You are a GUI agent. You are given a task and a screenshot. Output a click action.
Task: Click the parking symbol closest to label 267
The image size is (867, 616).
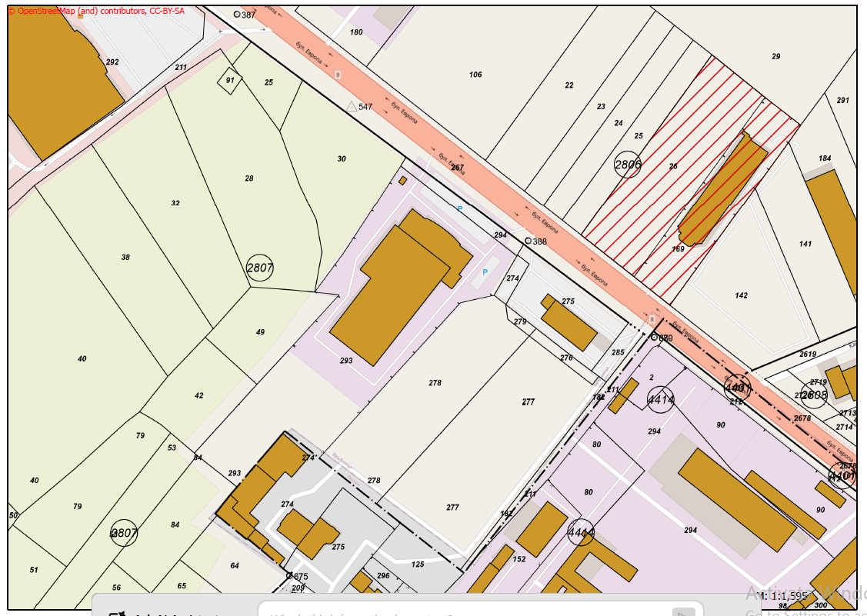point(460,208)
